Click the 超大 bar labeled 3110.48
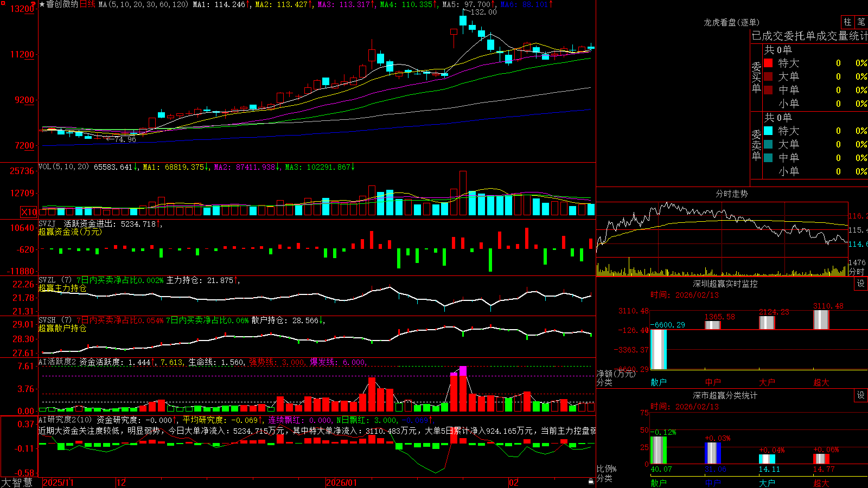 821,319
